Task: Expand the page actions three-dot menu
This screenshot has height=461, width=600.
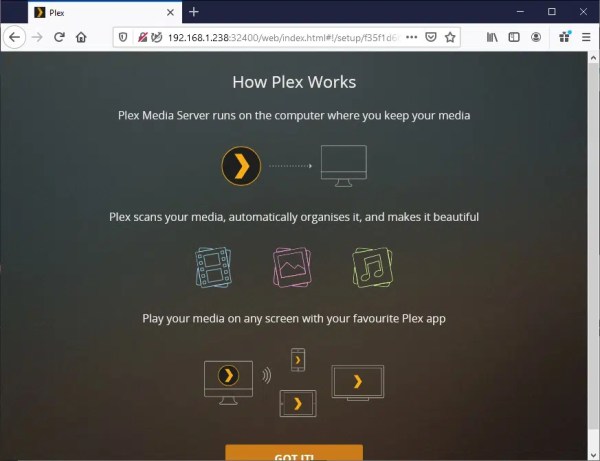Action: [411, 37]
